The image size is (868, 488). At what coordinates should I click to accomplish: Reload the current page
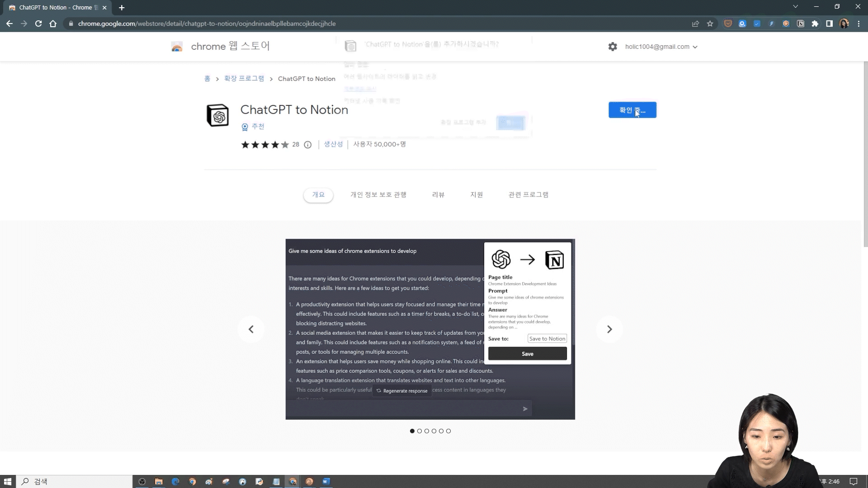click(38, 23)
